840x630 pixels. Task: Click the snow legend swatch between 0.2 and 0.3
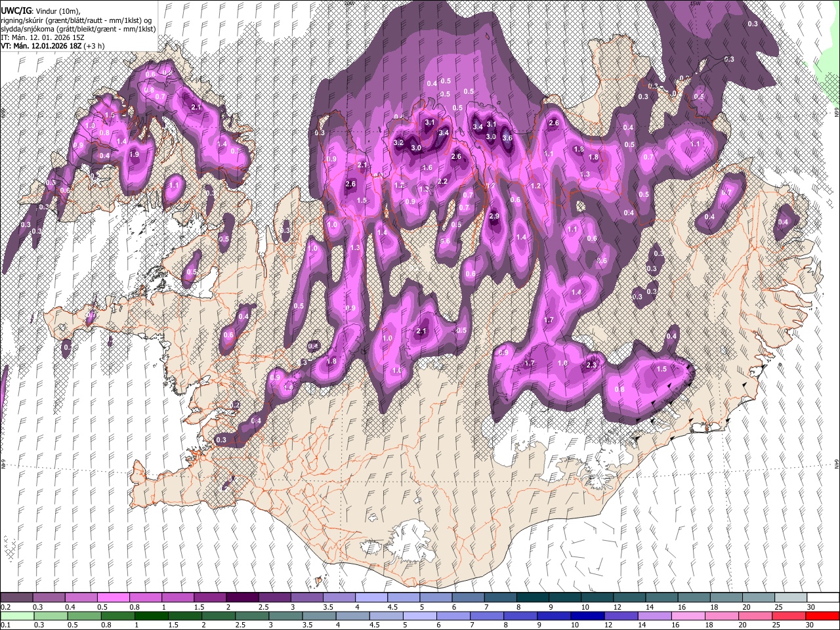pos(16,597)
